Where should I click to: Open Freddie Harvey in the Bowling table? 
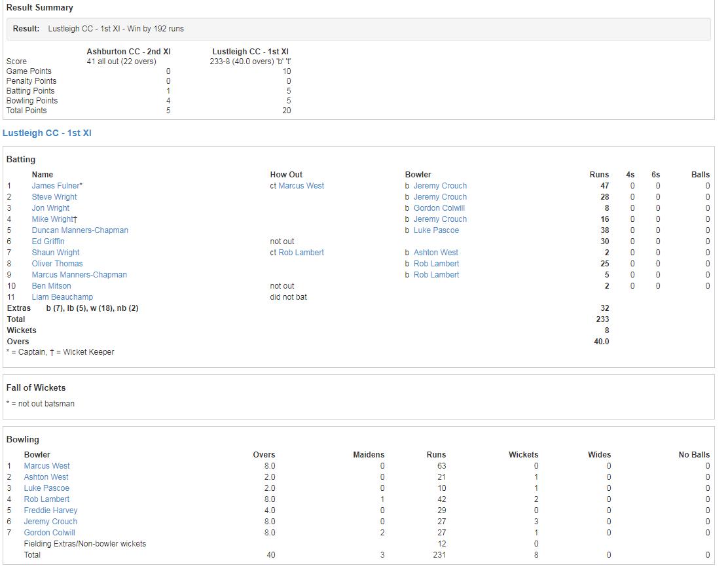point(51,510)
